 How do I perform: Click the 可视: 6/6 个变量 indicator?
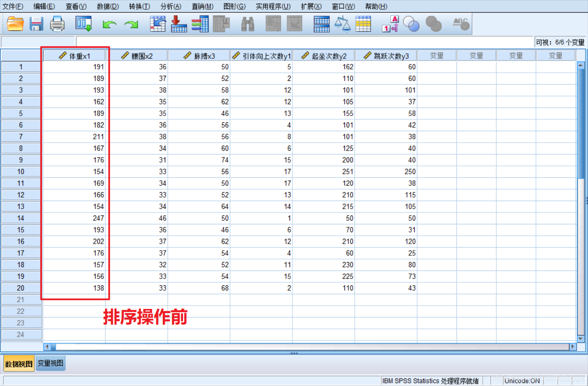[560, 42]
